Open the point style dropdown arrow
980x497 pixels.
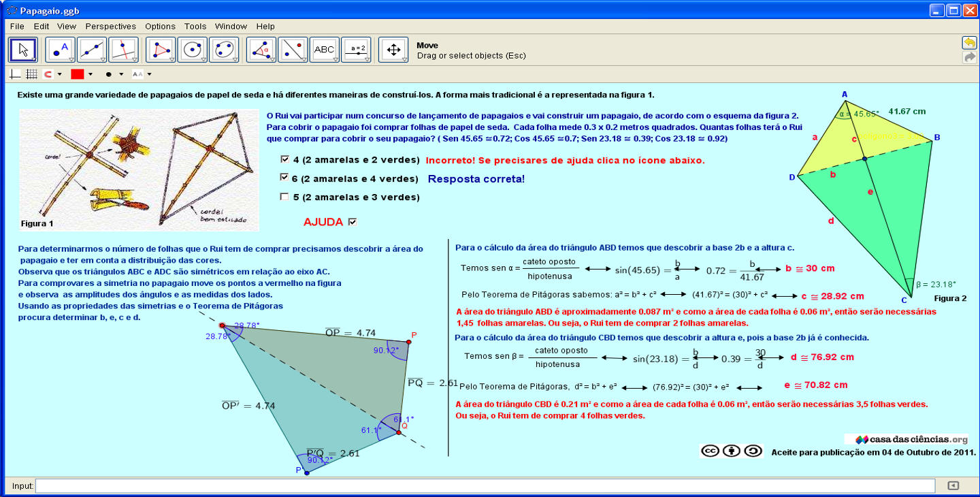pos(121,74)
